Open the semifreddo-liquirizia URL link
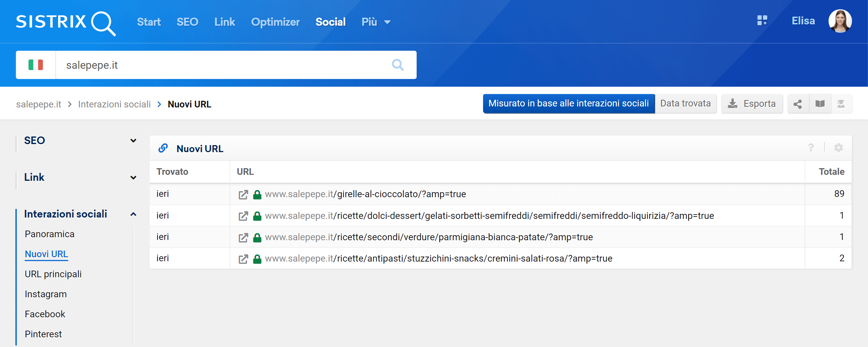868x347 pixels. tap(489, 216)
